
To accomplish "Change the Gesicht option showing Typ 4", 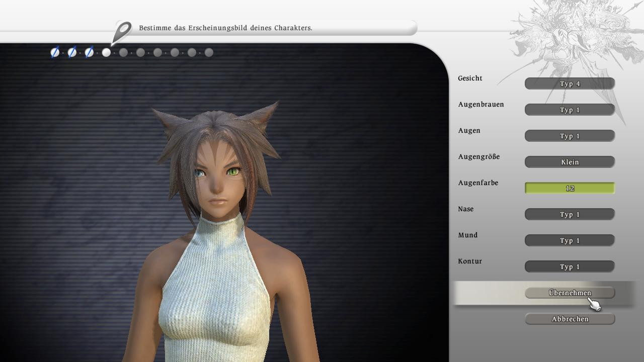I will [x=570, y=83].
